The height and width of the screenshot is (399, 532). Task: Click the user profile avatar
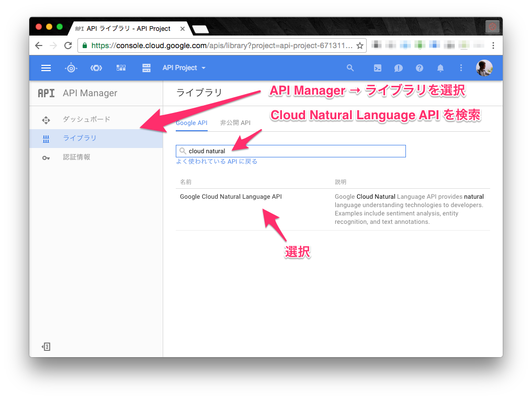coord(484,68)
